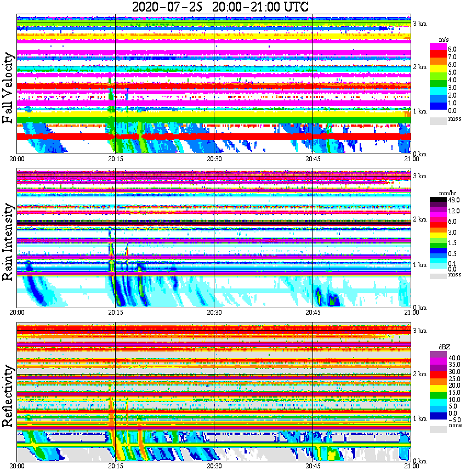Click the 2 km height label of Rain Intensity panel

coord(419,219)
